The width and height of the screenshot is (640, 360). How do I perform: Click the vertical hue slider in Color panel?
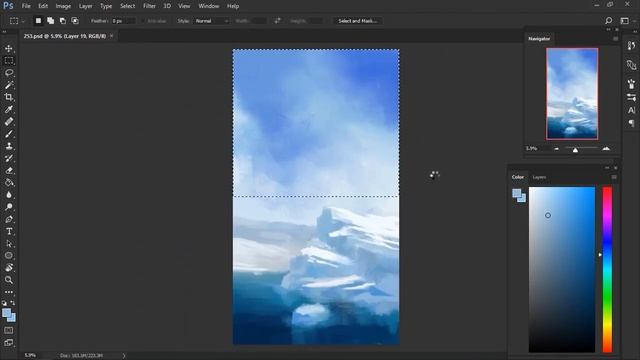[x=607, y=269]
